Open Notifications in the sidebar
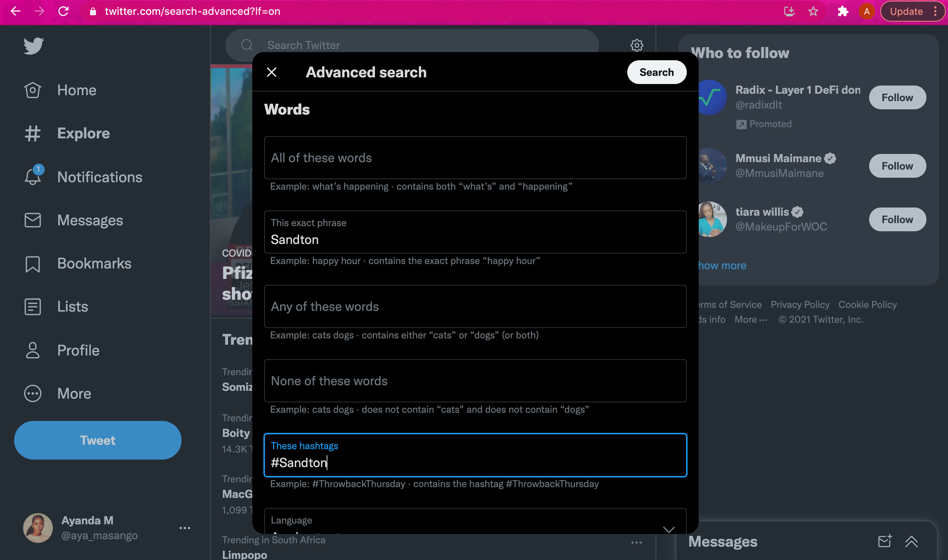948x560 pixels. [x=83, y=177]
